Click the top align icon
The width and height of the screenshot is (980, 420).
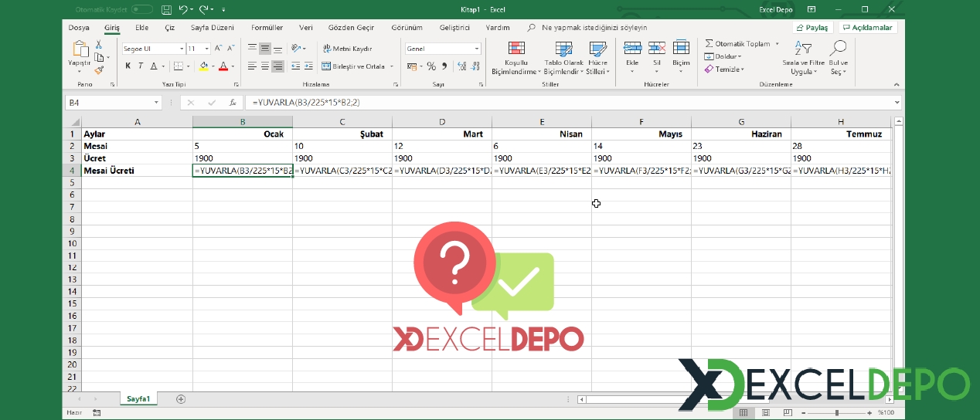[x=252, y=49]
